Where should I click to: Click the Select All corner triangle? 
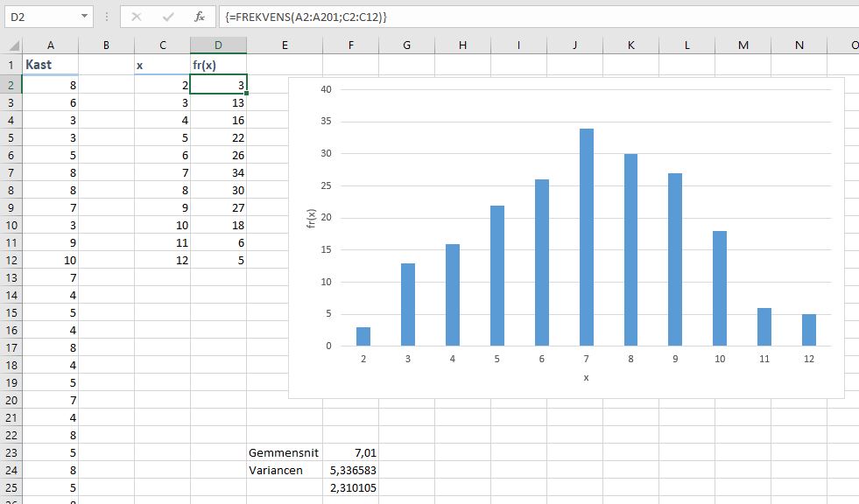coord(11,45)
